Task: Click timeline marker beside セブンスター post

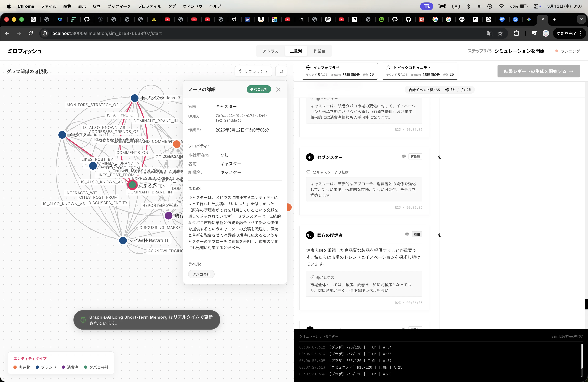Action: (440, 157)
